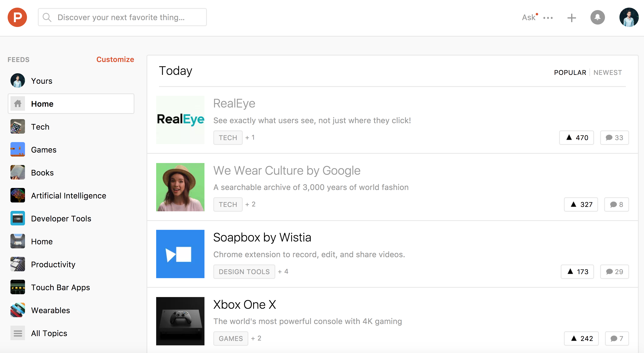
Task: Open All Topics list icon
Action: point(18,333)
